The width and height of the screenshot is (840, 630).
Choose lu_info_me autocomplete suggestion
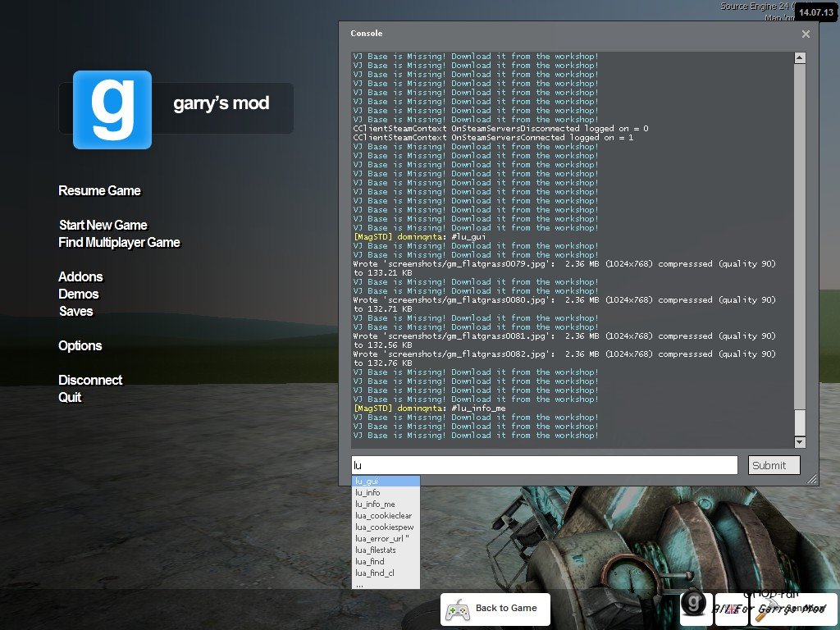[386, 504]
